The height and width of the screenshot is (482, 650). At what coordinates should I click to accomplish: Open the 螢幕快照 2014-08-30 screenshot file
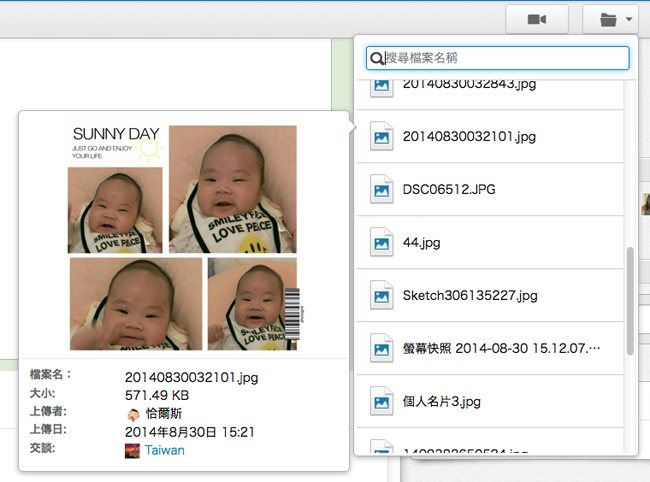tap(502, 350)
